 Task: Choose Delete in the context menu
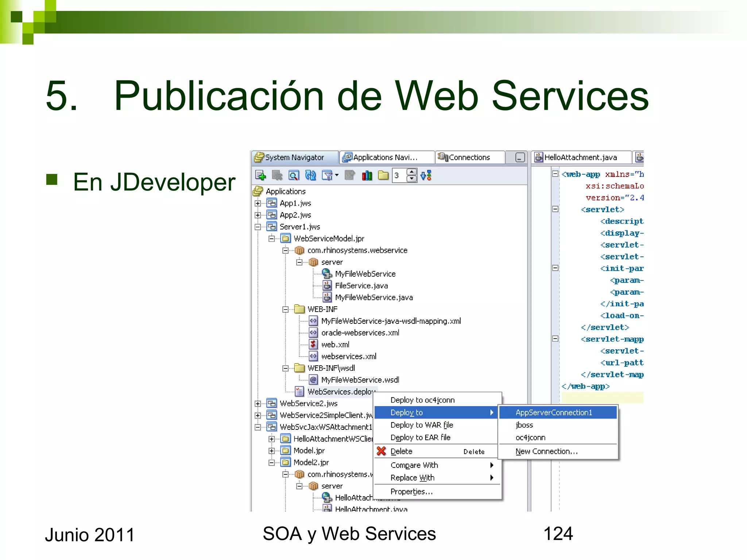click(438, 451)
